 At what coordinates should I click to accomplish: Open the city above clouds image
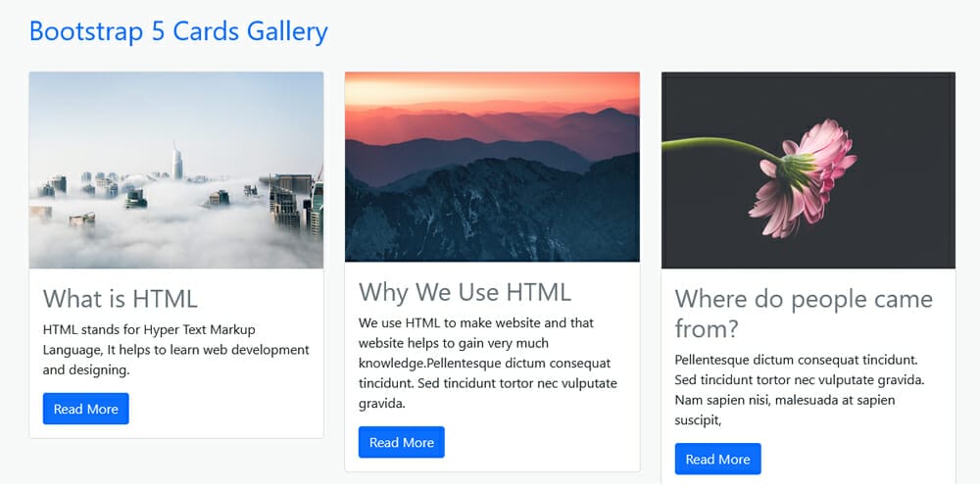tap(176, 170)
